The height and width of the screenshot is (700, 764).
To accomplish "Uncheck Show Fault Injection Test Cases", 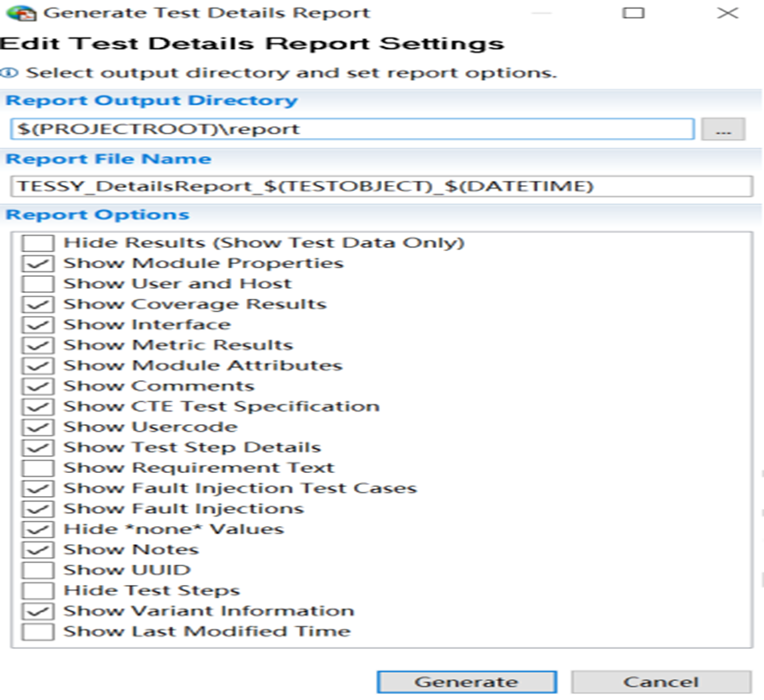I will (x=38, y=488).
